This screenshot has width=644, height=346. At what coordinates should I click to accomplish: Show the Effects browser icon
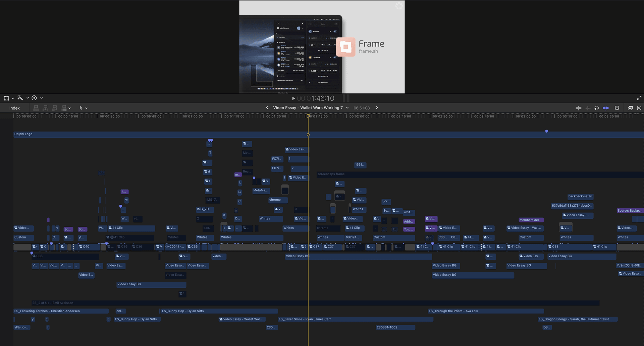[x=630, y=108]
